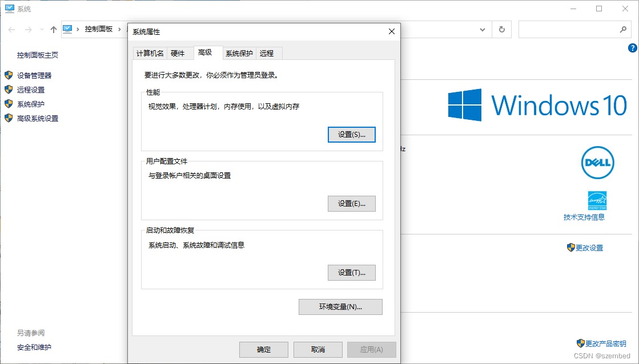Open user profile settings 设置(E) button

tap(351, 204)
